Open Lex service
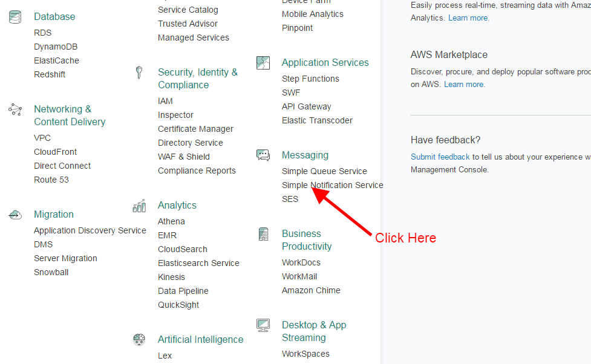Viewport: 591px width, 364px height. click(165, 356)
